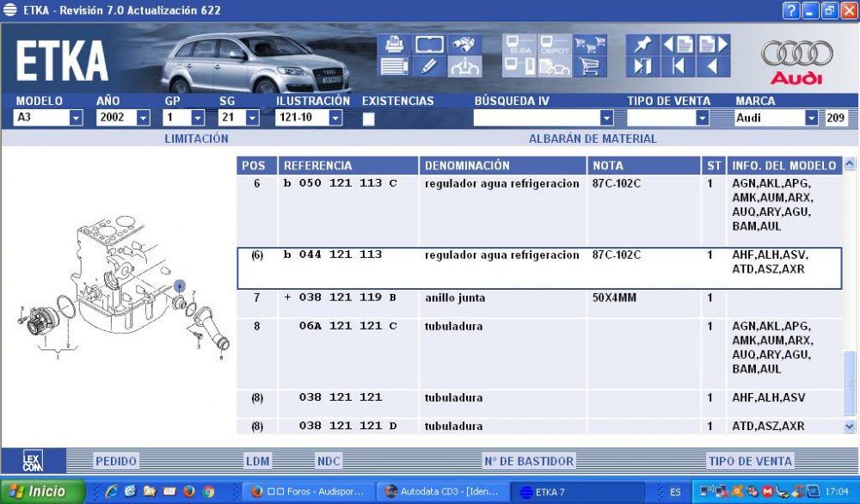Open the AÑO dropdown

pos(143,117)
